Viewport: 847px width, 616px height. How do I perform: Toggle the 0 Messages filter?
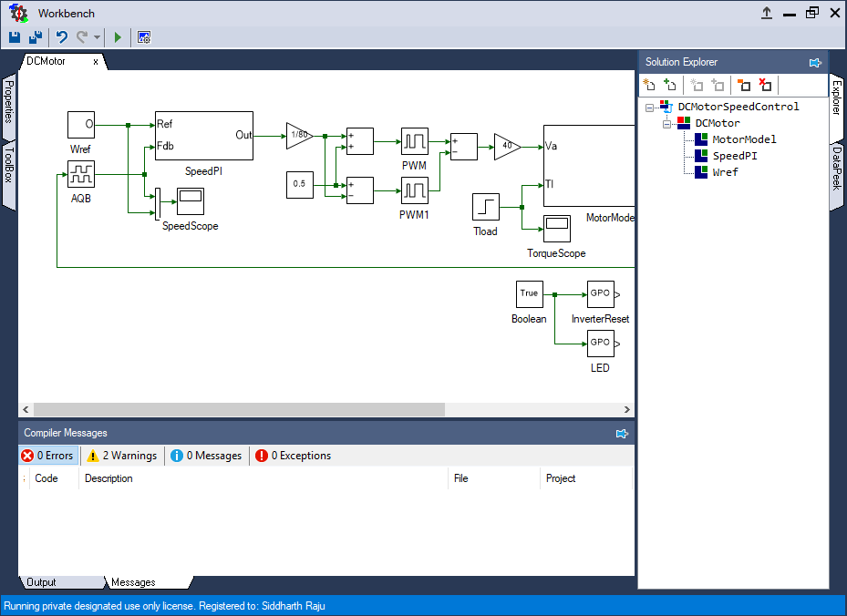(x=206, y=456)
